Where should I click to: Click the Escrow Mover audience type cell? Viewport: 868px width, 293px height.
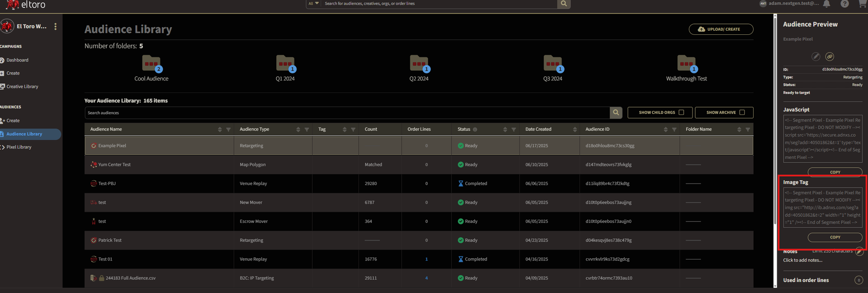[x=273, y=222]
